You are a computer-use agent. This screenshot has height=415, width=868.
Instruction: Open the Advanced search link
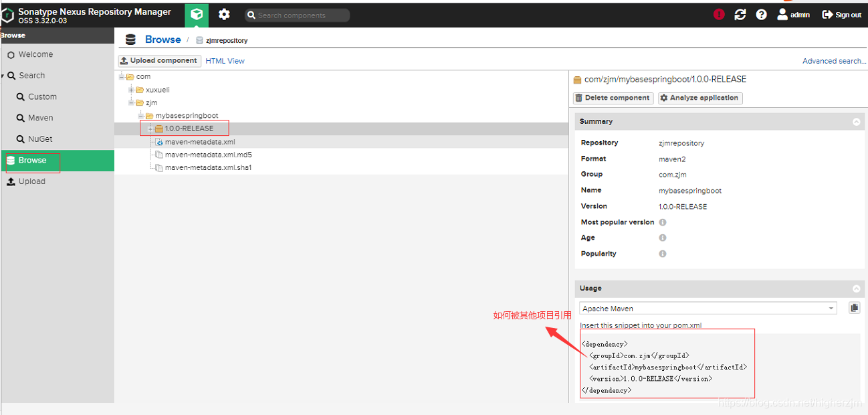point(834,61)
